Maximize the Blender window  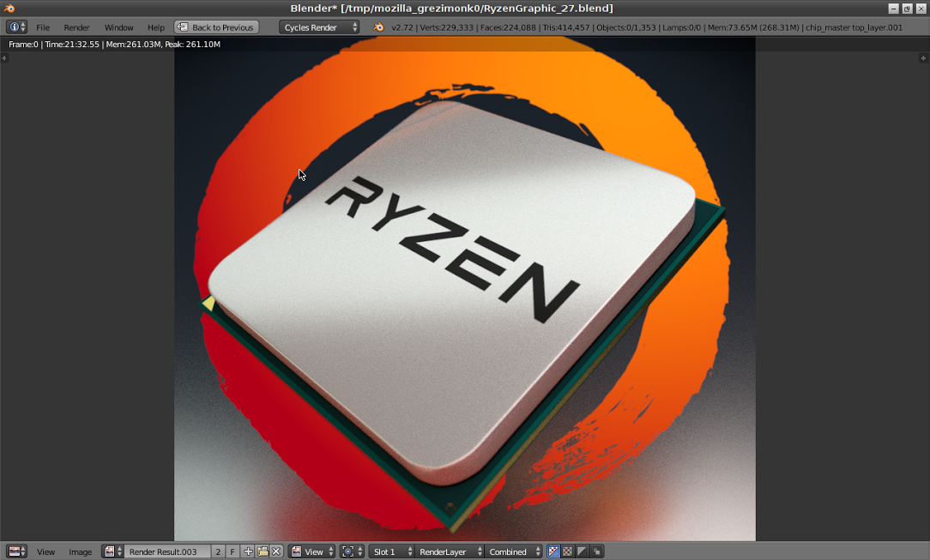[907, 9]
